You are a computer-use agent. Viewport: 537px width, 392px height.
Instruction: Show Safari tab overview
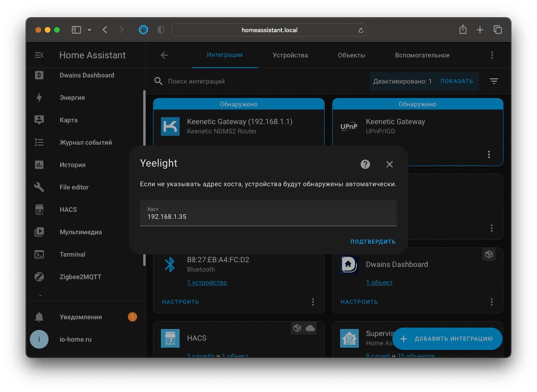pyautogui.click(x=498, y=30)
